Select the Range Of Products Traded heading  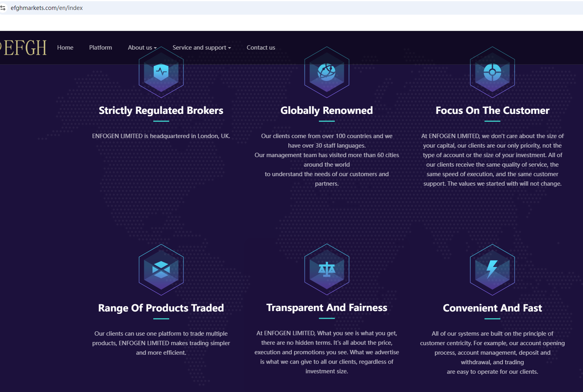coord(161,308)
